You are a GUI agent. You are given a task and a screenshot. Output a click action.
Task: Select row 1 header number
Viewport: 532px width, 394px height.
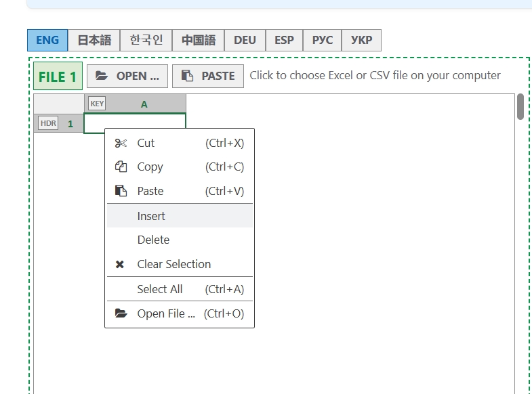pos(70,124)
